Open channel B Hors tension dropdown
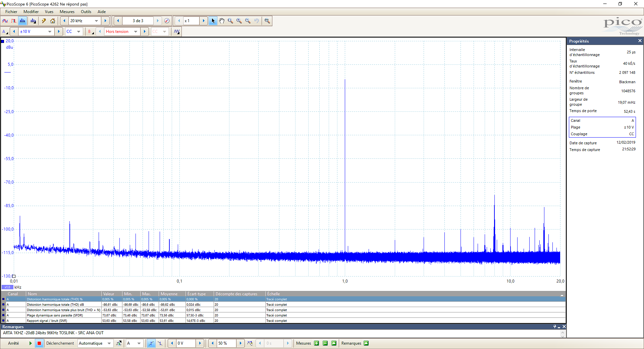This screenshot has height=349, width=644. [136, 32]
